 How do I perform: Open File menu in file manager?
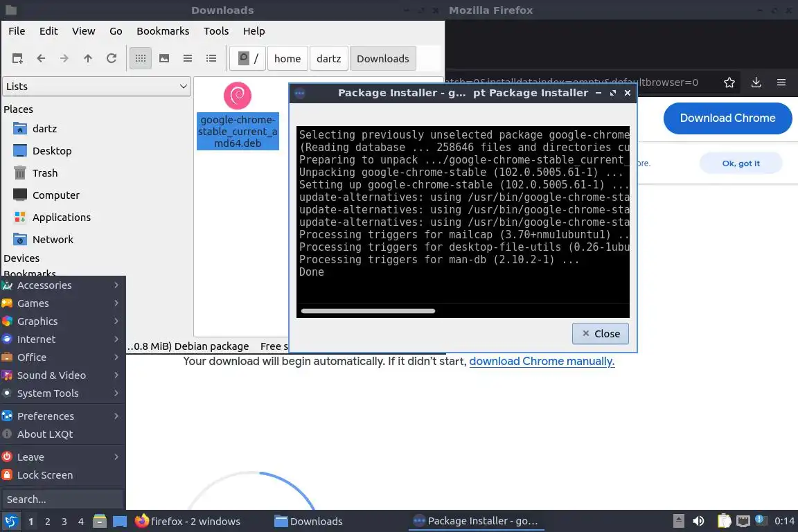point(17,31)
